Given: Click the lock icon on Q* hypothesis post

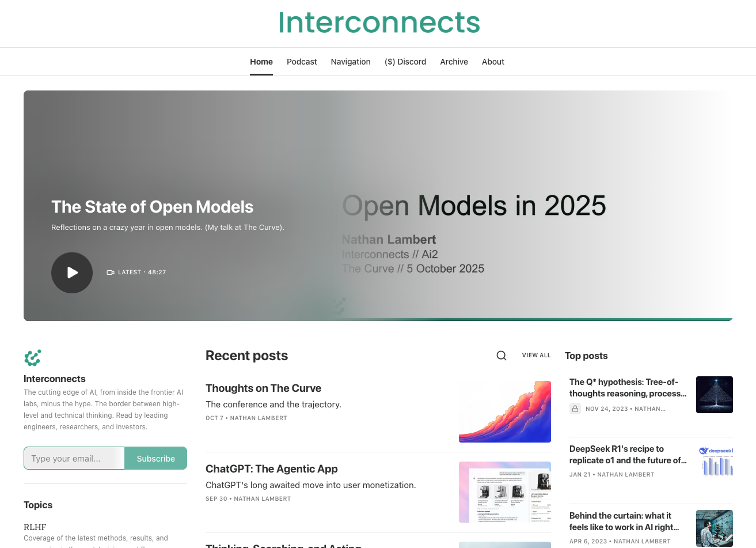Looking at the screenshot, I should [575, 409].
